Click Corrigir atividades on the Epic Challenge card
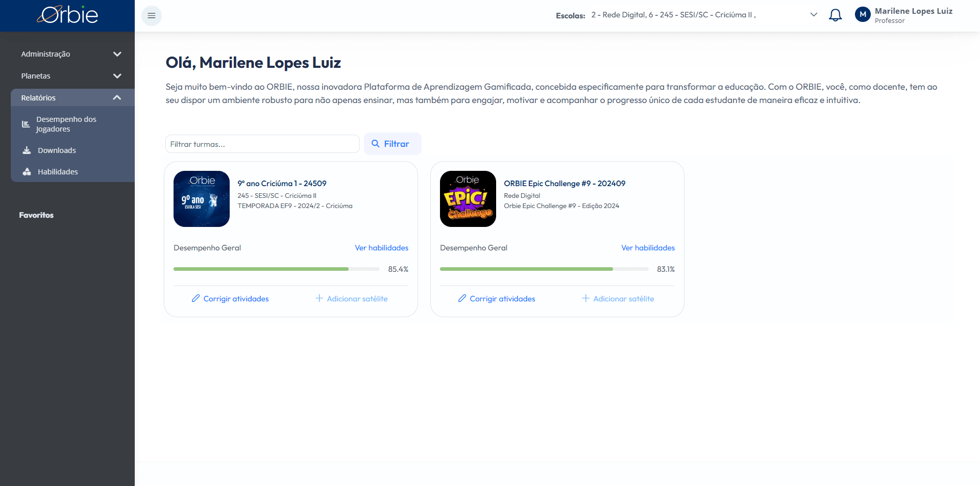The height and width of the screenshot is (486, 980). point(497,299)
